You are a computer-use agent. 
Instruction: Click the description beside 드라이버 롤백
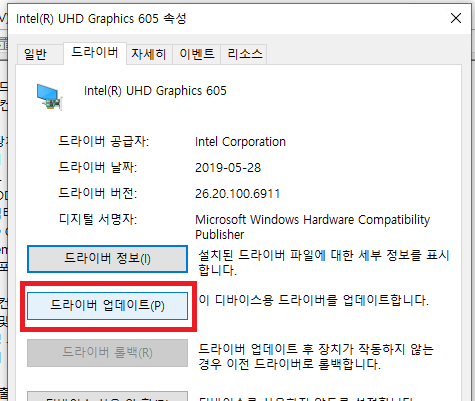(316, 356)
